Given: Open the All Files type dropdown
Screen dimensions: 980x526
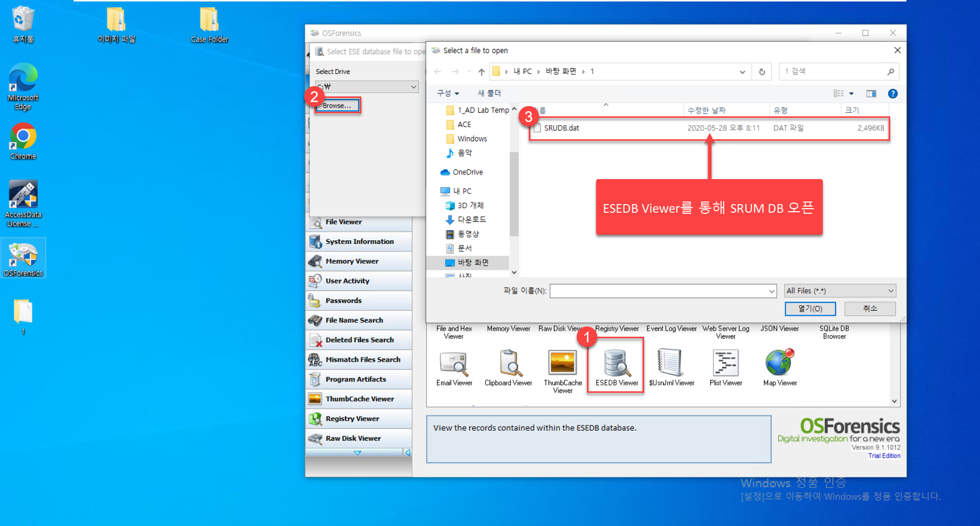Looking at the screenshot, I should [x=840, y=291].
